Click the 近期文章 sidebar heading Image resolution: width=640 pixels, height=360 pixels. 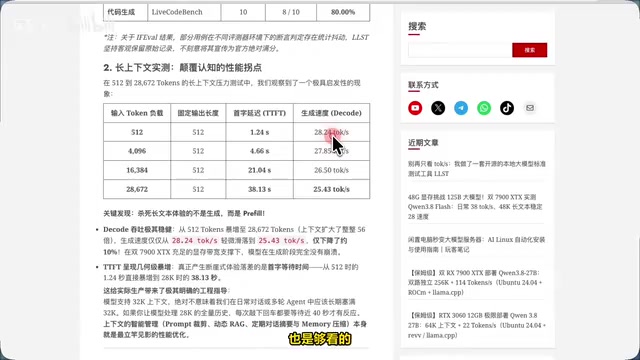(x=423, y=143)
